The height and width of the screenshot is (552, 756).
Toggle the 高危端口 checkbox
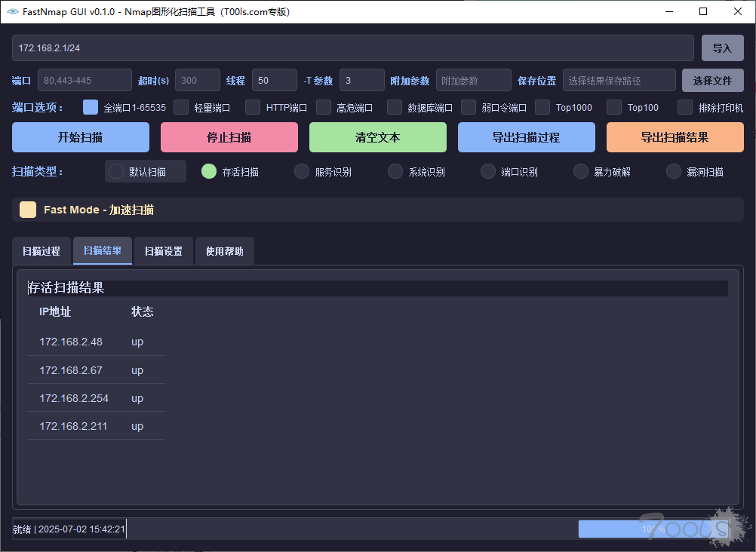point(324,107)
